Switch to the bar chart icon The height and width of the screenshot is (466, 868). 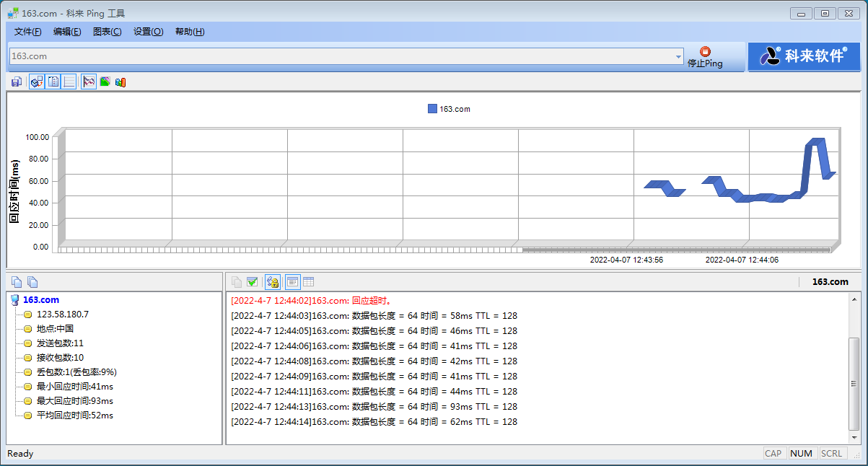coord(120,82)
